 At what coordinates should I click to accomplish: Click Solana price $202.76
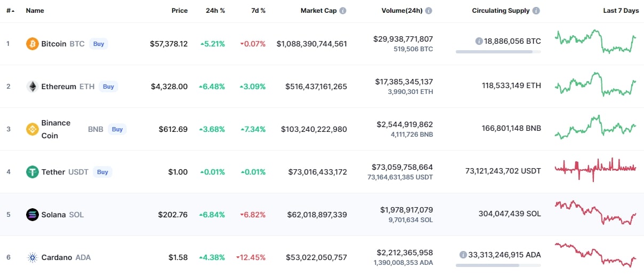click(173, 215)
